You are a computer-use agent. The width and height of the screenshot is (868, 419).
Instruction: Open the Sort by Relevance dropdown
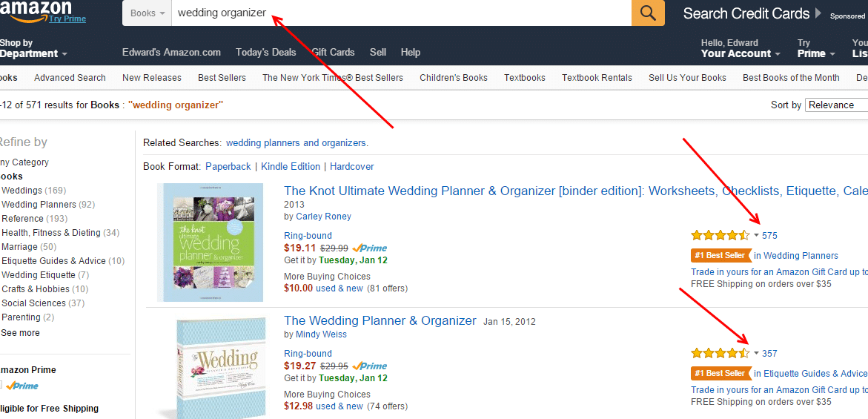tap(836, 105)
